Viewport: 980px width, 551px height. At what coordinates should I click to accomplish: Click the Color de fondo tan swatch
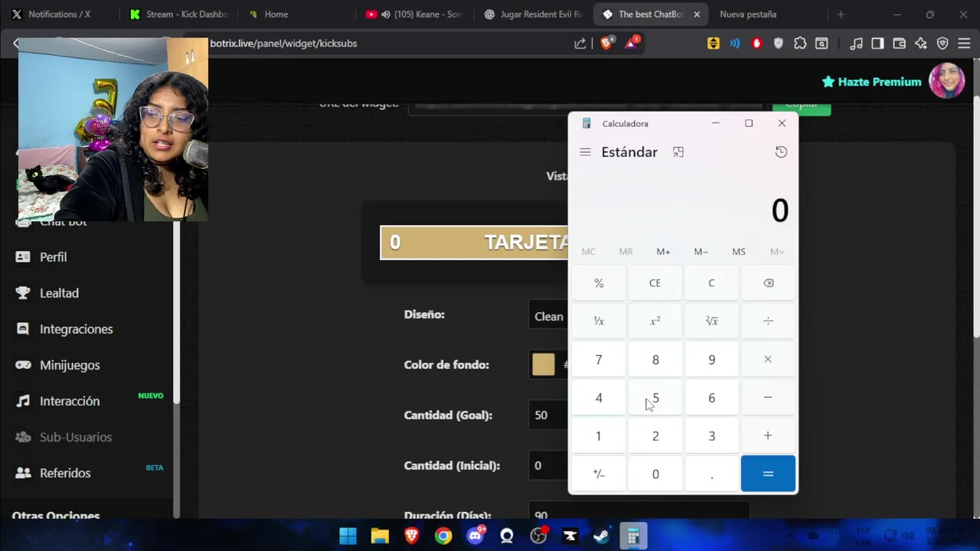(543, 365)
